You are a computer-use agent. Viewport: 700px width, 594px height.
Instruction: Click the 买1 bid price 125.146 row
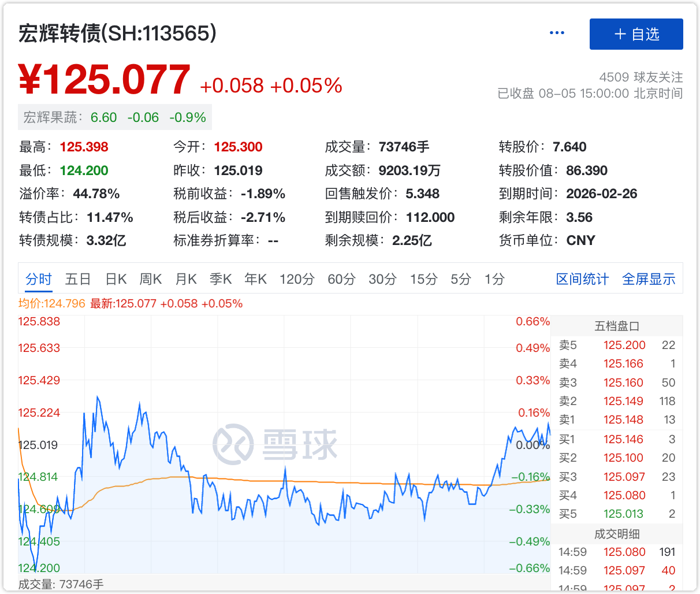617,439
